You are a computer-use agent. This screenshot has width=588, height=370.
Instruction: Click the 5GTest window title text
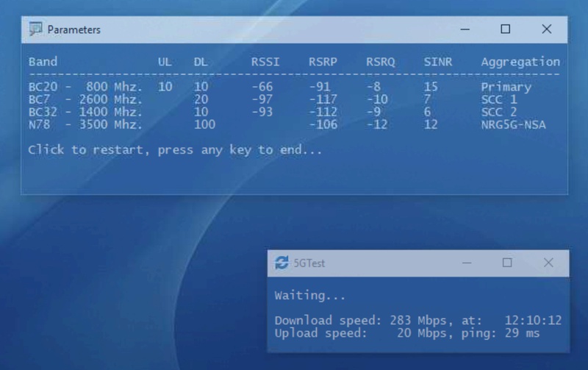point(309,263)
